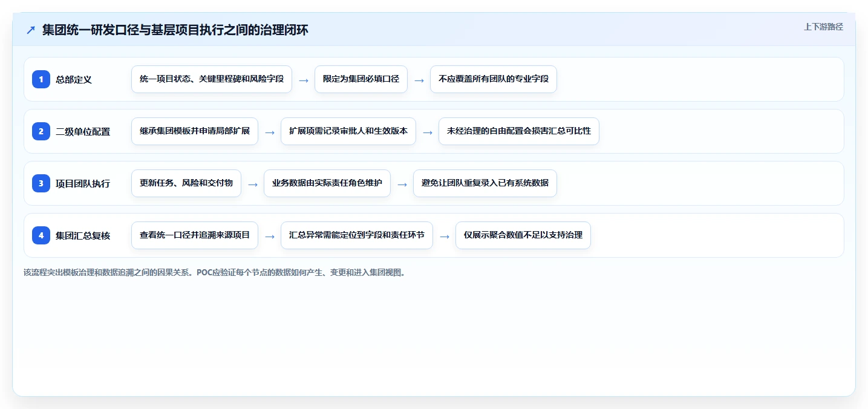Click the 未经治理的自由配置会损害汇总可比性 node
The height and width of the screenshot is (409, 868).
tap(519, 131)
